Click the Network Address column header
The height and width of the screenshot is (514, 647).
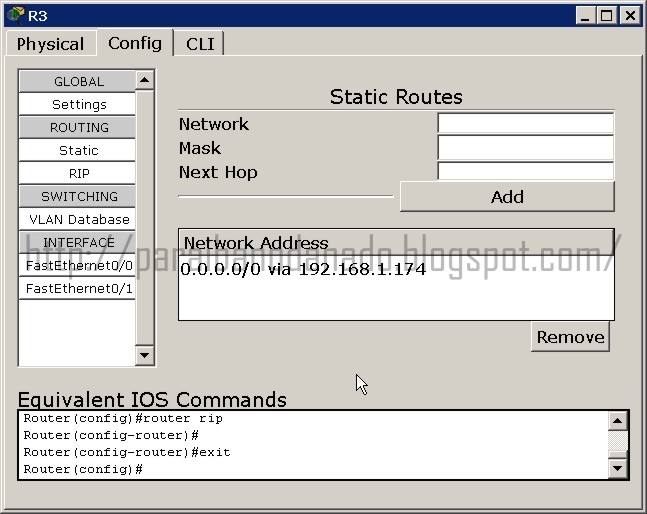(396, 243)
